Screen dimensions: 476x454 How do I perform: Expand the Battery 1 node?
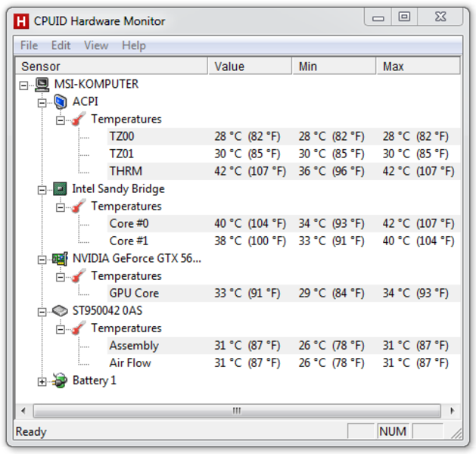(x=42, y=382)
